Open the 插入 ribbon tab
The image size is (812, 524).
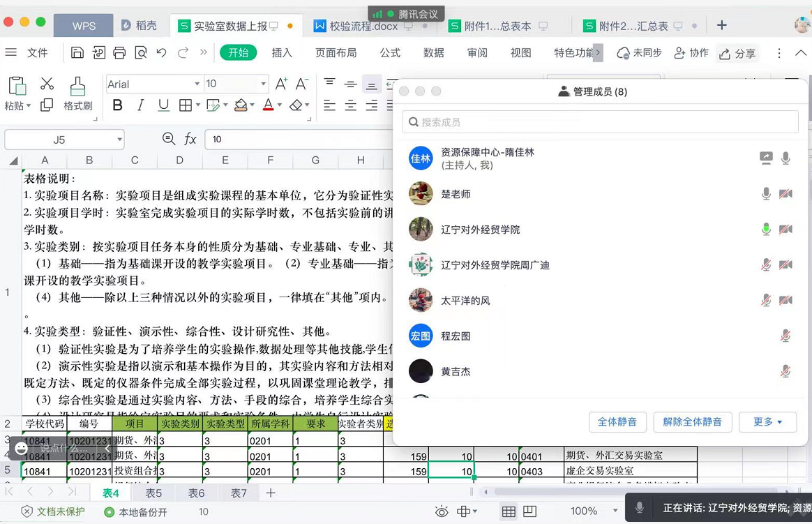[x=282, y=53]
